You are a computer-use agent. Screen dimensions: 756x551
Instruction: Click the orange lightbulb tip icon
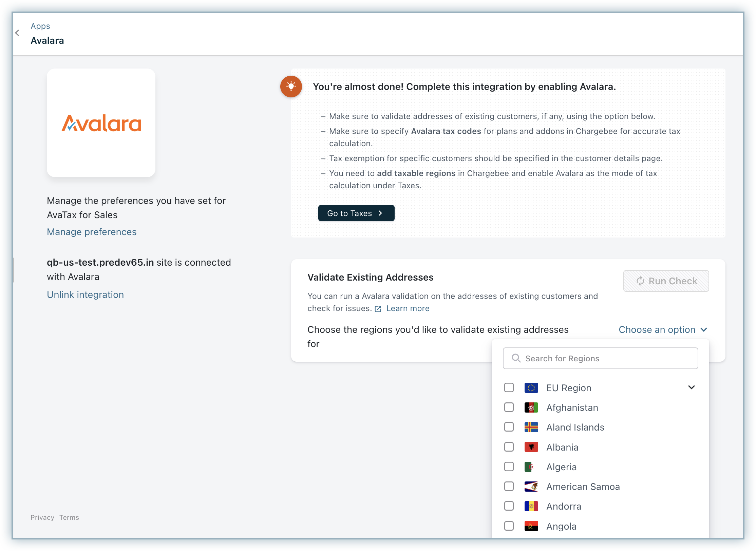click(291, 87)
